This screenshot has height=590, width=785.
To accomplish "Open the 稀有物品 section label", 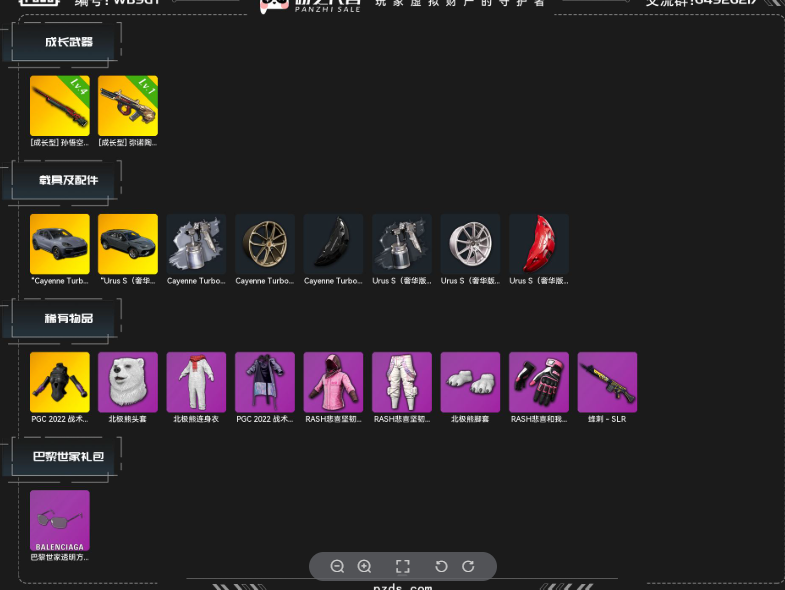I will [68, 318].
